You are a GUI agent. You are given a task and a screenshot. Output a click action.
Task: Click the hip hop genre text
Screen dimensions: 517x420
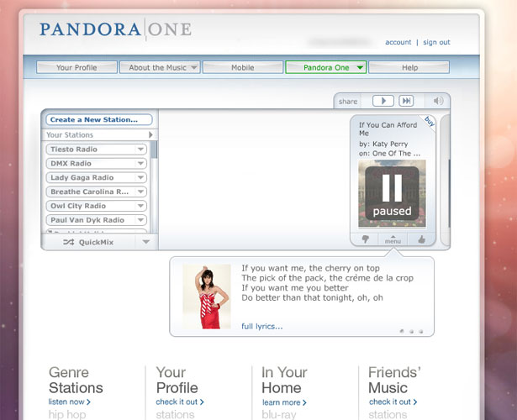[67, 414]
